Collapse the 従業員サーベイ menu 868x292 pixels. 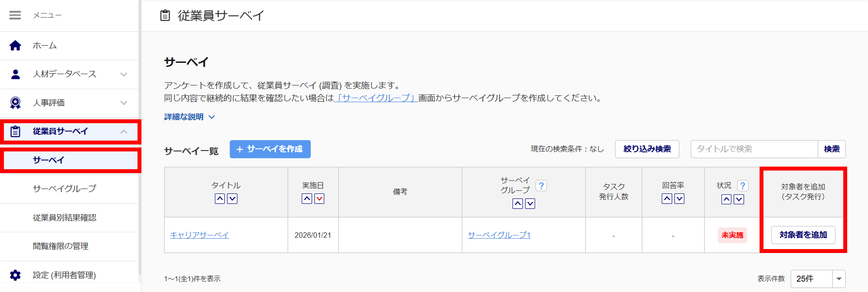(x=124, y=131)
